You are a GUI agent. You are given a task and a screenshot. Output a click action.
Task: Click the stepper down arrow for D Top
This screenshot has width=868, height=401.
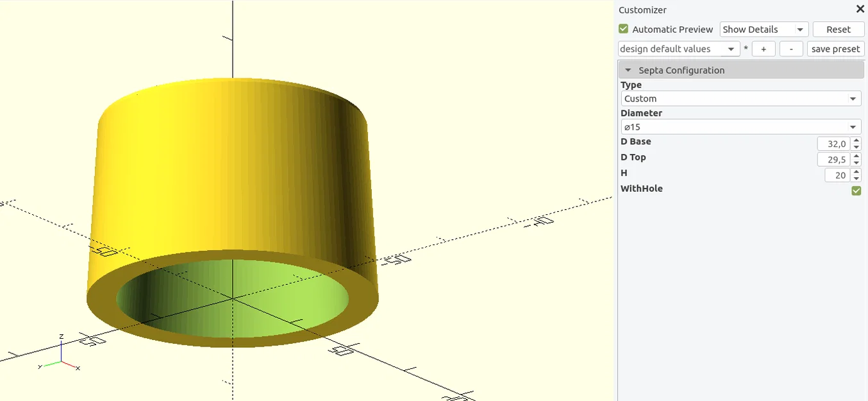pos(856,162)
